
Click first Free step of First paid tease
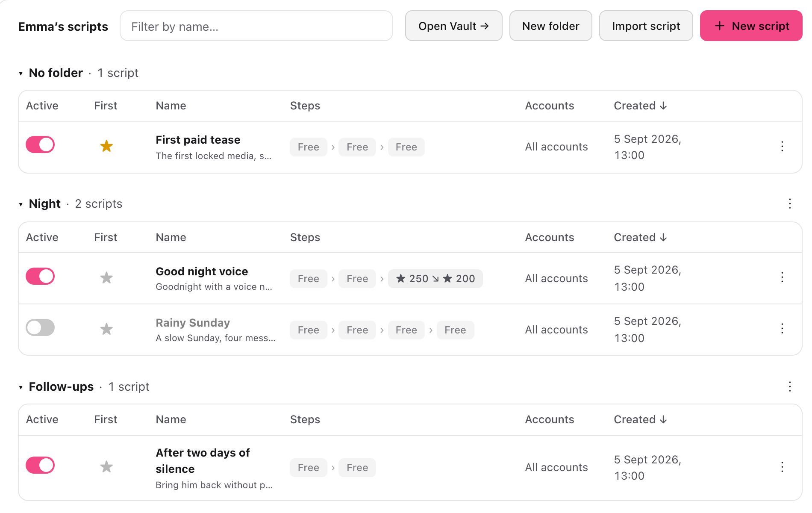pyautogui.click(x=308, y=147)
